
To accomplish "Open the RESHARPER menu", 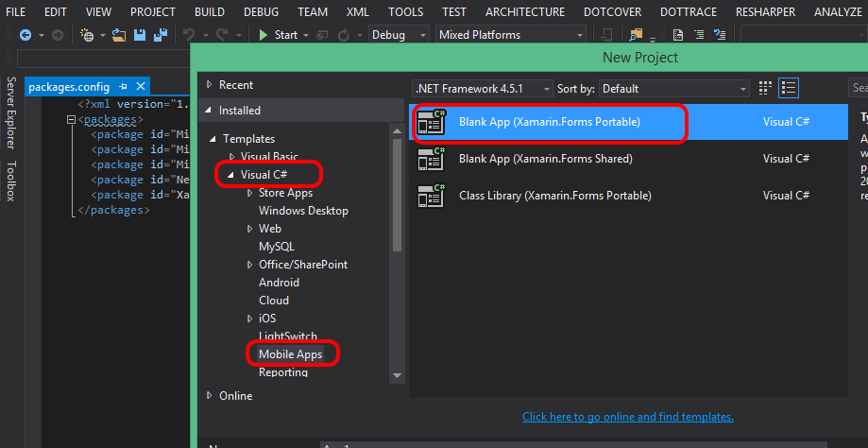I will click(766, 11).
